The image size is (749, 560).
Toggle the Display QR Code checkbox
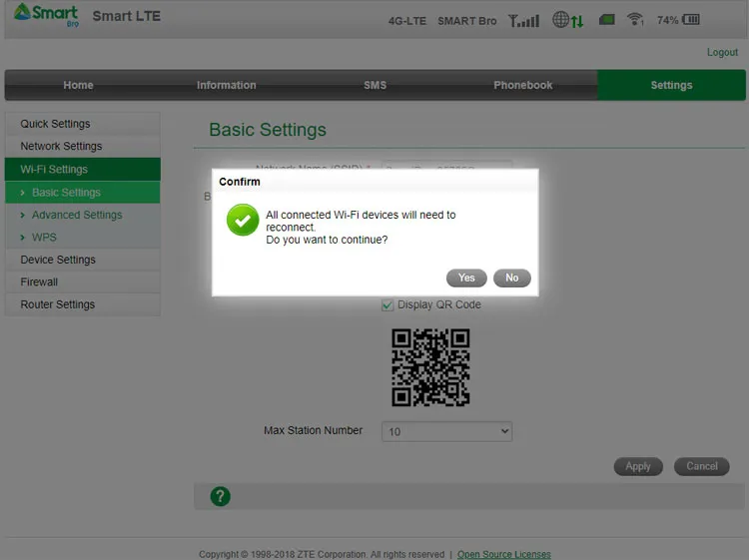coord(387,305)
